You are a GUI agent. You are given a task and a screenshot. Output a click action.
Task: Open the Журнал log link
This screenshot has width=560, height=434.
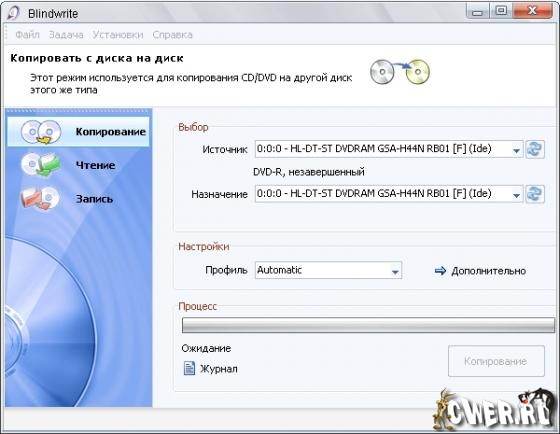pos(219,369)
